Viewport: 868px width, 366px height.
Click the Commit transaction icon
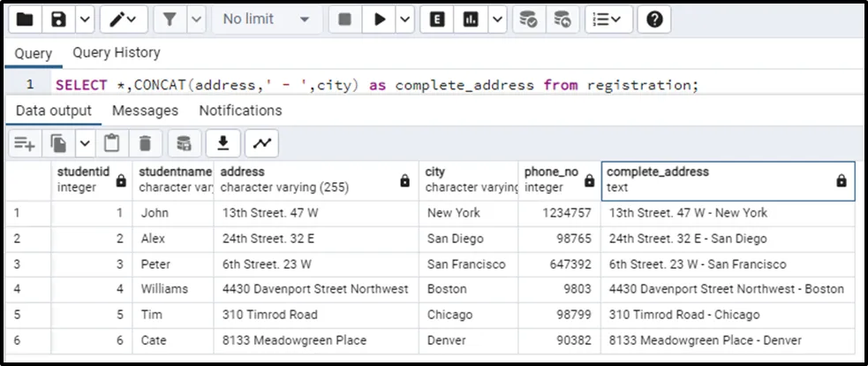tap(528, 19)
